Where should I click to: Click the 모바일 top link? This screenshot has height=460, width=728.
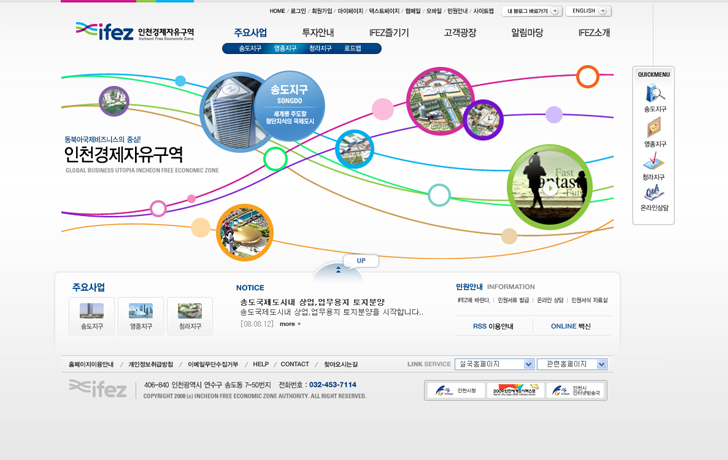pyautogui.click(x=434, y=11)
